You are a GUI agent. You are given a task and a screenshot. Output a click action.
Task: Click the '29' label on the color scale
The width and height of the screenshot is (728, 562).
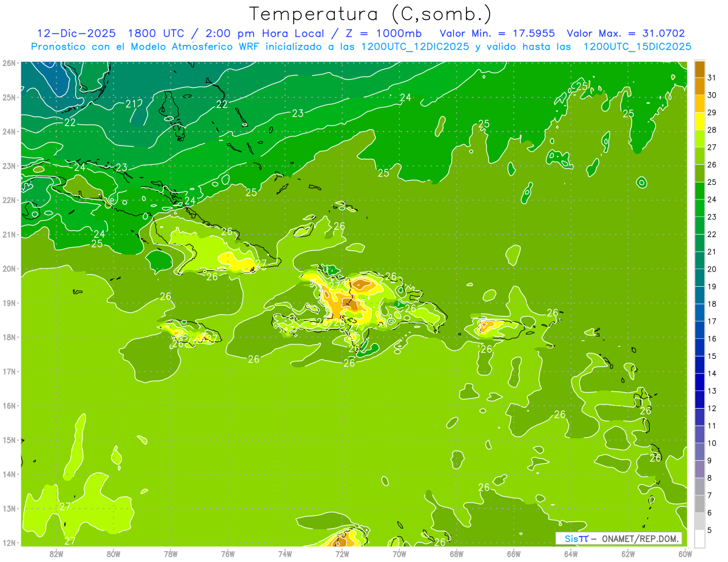(712, 113)
